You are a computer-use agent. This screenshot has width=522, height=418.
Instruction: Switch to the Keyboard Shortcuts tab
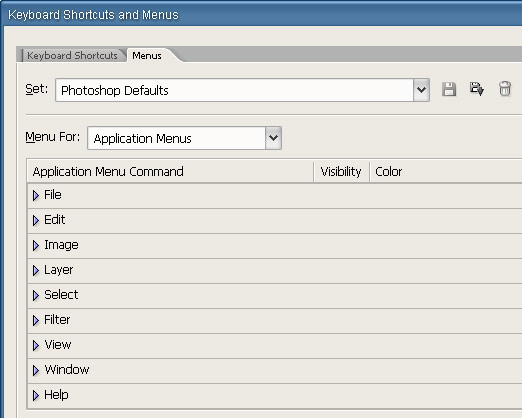coord(72,55)
